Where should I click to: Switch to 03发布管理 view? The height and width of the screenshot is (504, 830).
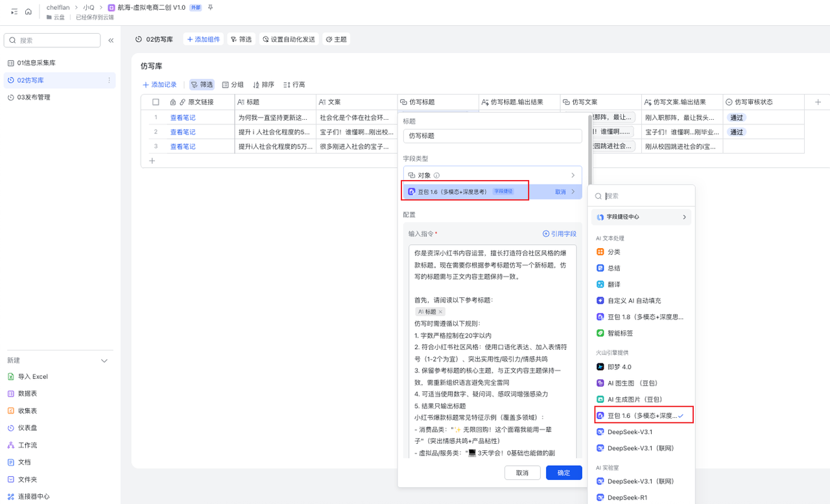[60, 97]
